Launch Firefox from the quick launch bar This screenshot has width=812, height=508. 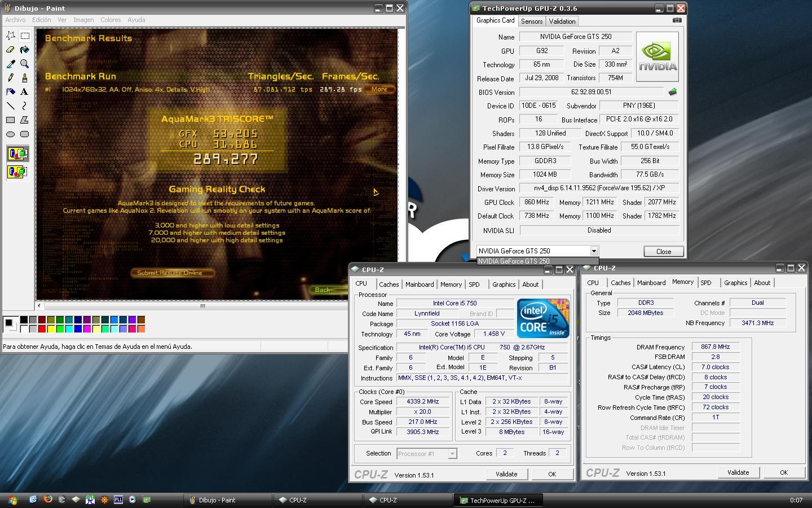coord(47,500)
